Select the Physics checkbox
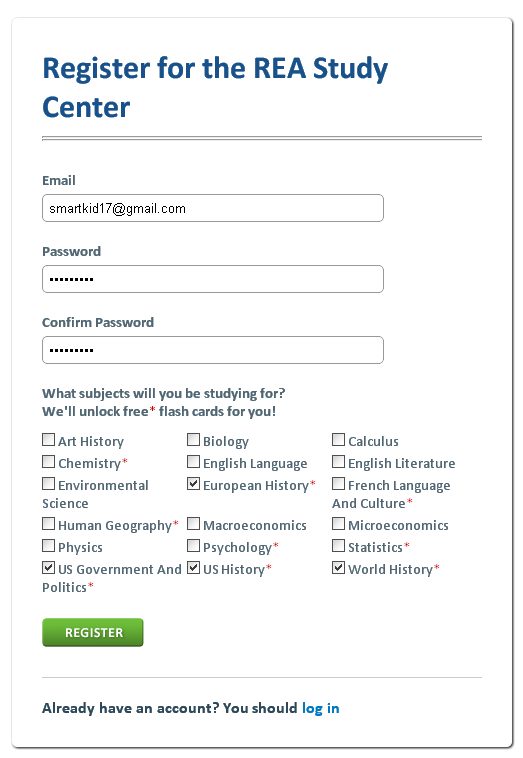The height and width of the screenshot is (758, 523). click(x=48, y=546)
